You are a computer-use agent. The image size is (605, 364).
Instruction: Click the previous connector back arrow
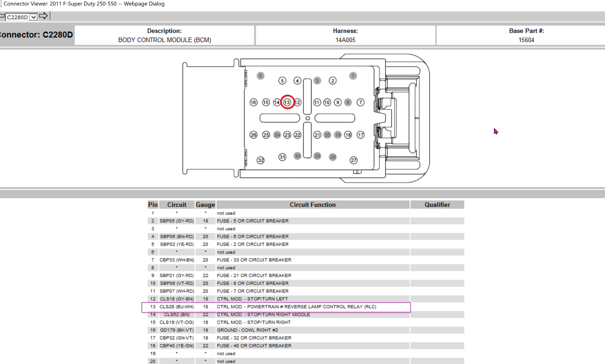point(2,16)
